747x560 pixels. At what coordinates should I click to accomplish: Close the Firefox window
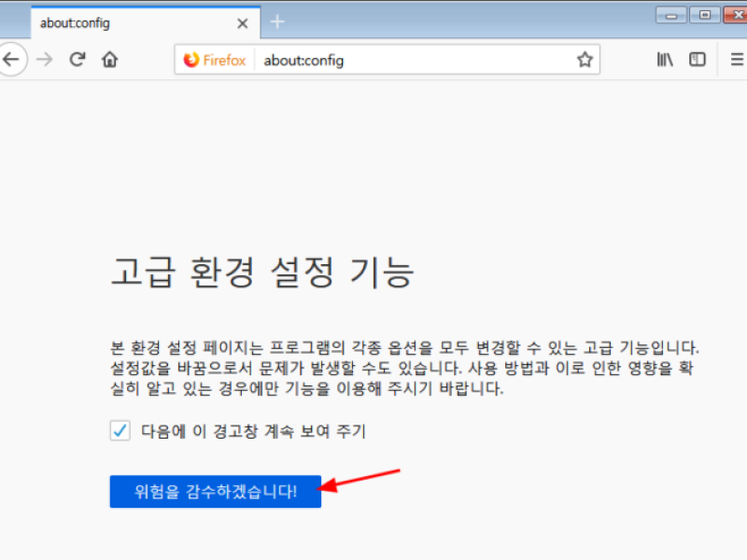tap(736, 16)
